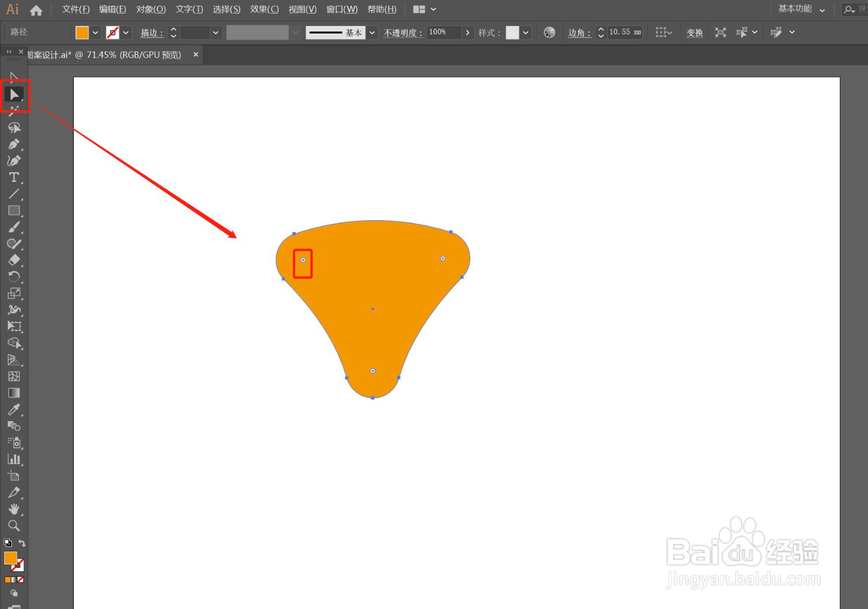Image resolution: width=868 pixels, height=609 pixels.
Task: Open the 对象(O) menu
Action: point(151,9)
